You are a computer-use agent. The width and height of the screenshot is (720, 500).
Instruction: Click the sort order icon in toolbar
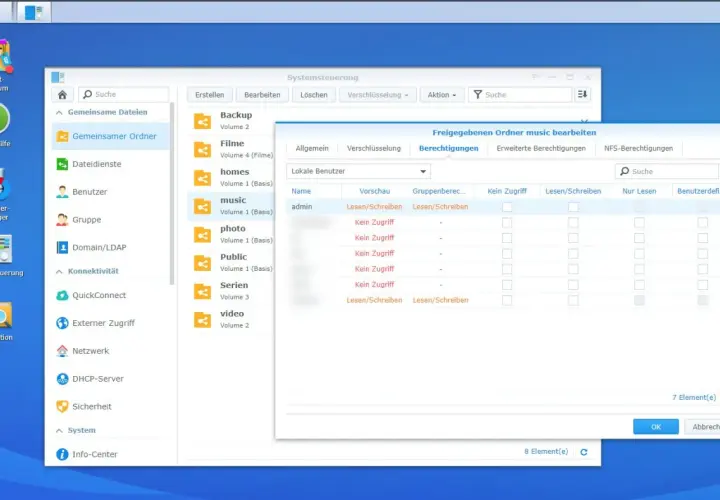pos(583,94)
